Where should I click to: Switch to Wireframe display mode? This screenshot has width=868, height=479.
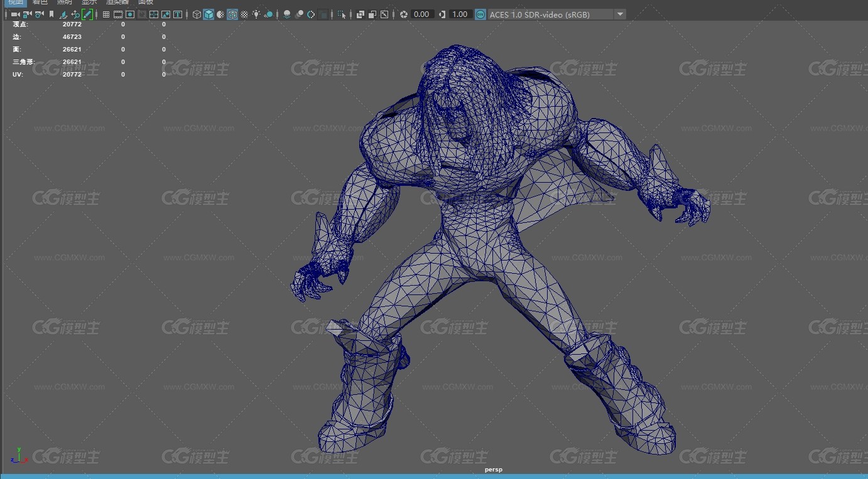(x=197, y=14)
